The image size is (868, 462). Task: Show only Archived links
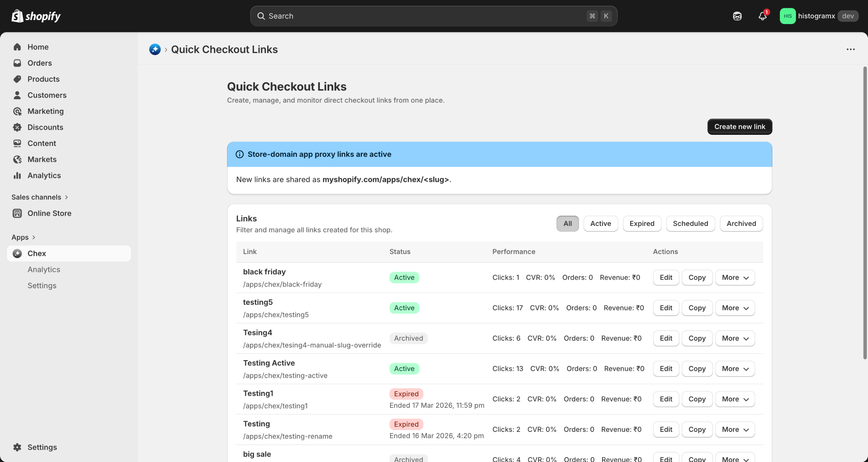click(741, 224)
